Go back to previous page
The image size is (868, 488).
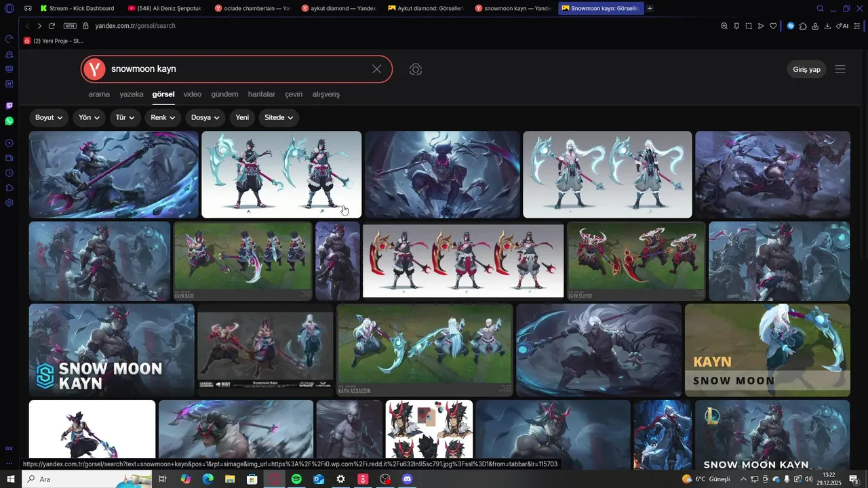tap(27, 26)
